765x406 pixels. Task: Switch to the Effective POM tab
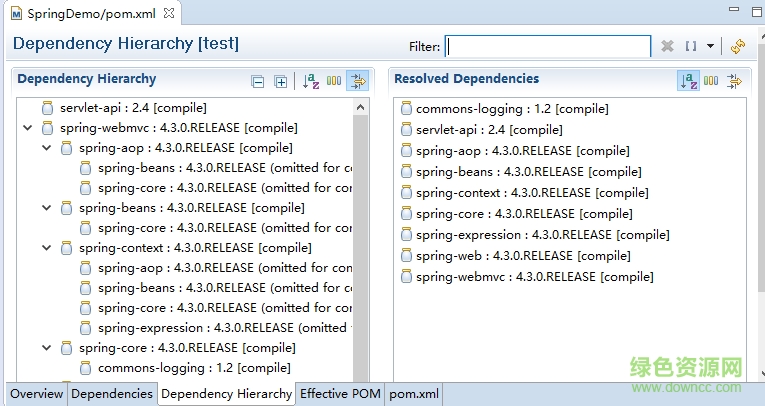tap(340, 394)
